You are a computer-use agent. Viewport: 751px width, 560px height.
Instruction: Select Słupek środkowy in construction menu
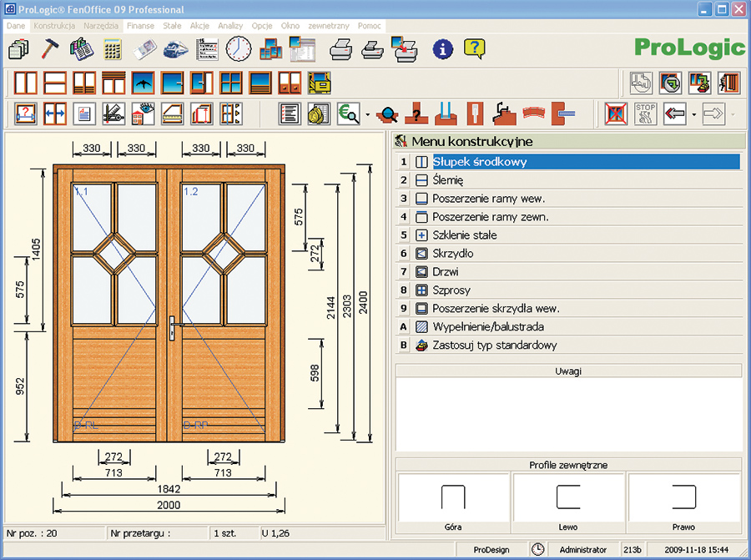[x=480, y=162]
